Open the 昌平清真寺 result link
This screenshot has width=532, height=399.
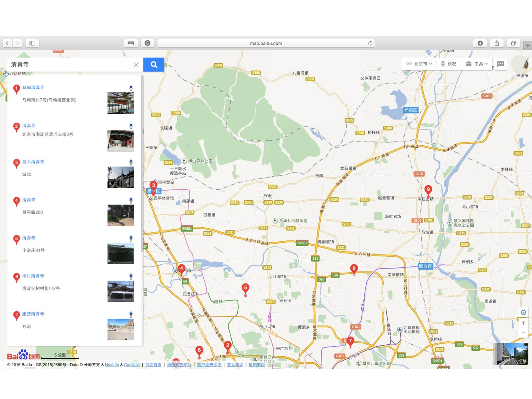(x=33, y=162)
